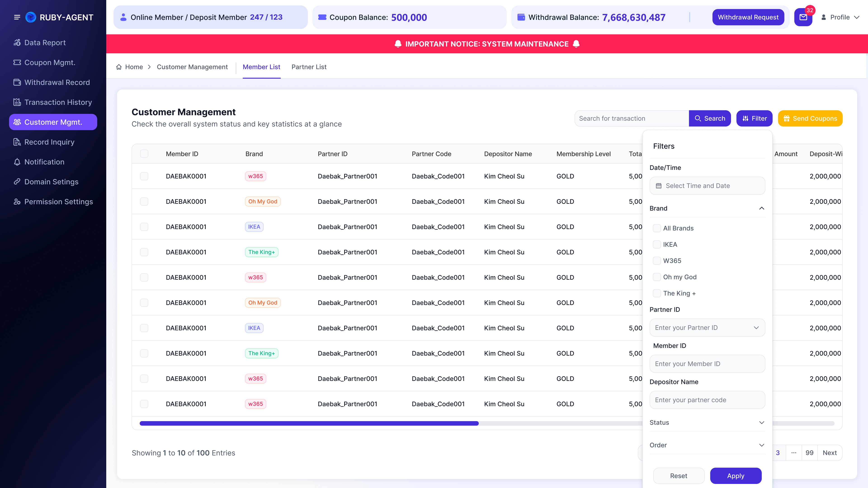Image resolution: width=868 pixels, height=488 pixels.
Task: Click the profile person icon
Action: pyautogui.click(x=823, y=17)
